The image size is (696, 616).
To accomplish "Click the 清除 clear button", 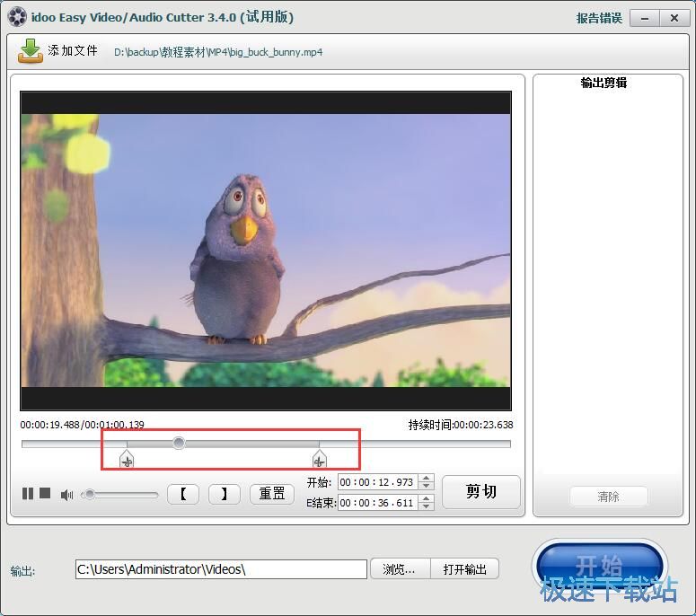I will [x=608, y=497].
